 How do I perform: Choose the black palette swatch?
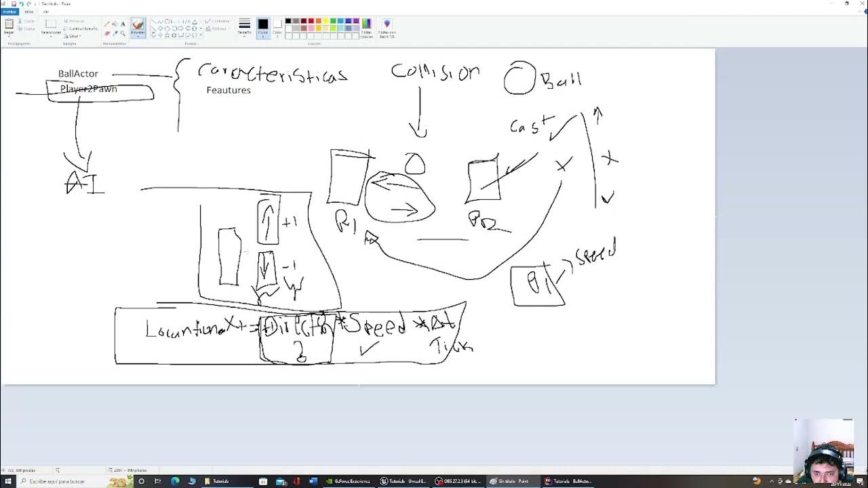pos(288,21)
